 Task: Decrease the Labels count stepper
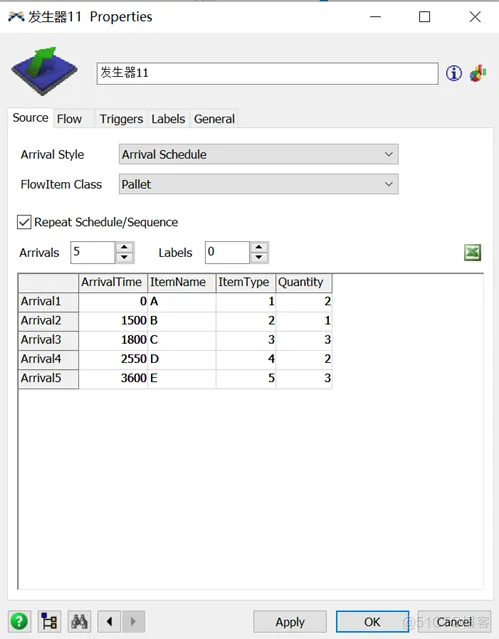(x=259, y=258)
